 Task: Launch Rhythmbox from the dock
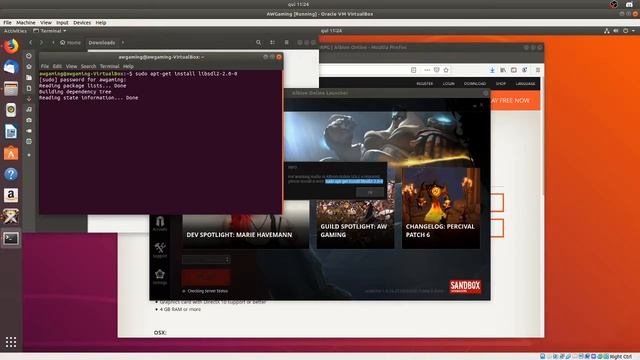(11, 110)
